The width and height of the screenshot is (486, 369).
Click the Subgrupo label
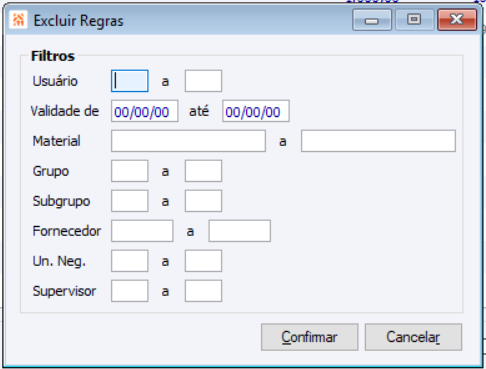(x=61, y=202)
